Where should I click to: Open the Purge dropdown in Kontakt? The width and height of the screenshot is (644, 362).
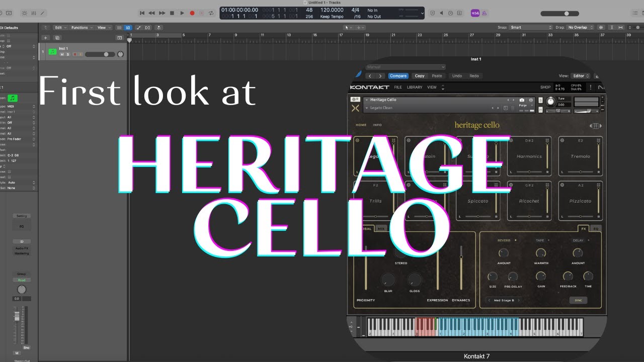tap(526, 106)
